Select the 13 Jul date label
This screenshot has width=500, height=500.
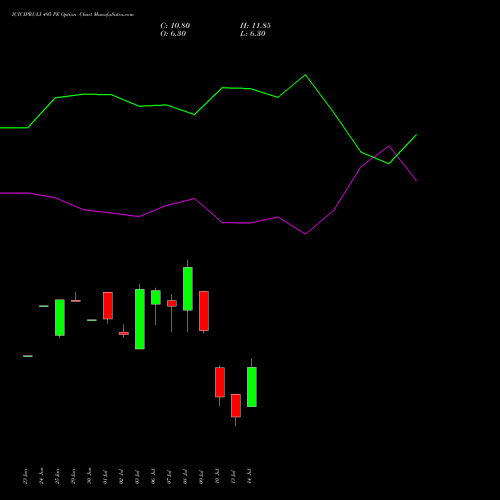(x=233, y=477)
